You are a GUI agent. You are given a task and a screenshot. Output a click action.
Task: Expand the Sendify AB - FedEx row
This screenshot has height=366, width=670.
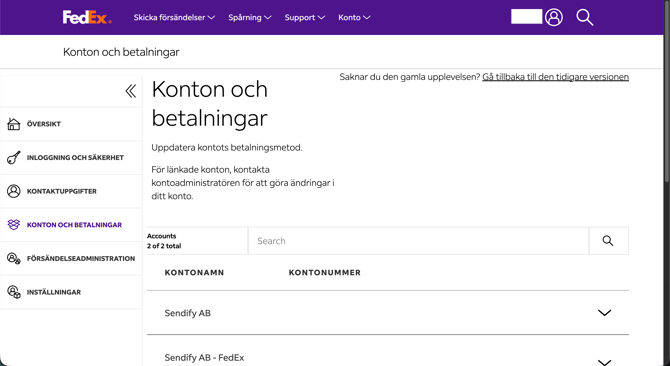coord(604,362)
